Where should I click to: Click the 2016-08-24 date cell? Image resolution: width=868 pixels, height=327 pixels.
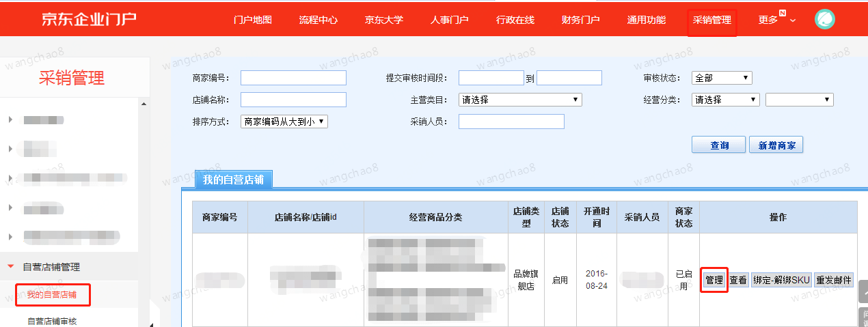[x=597, y=280]
